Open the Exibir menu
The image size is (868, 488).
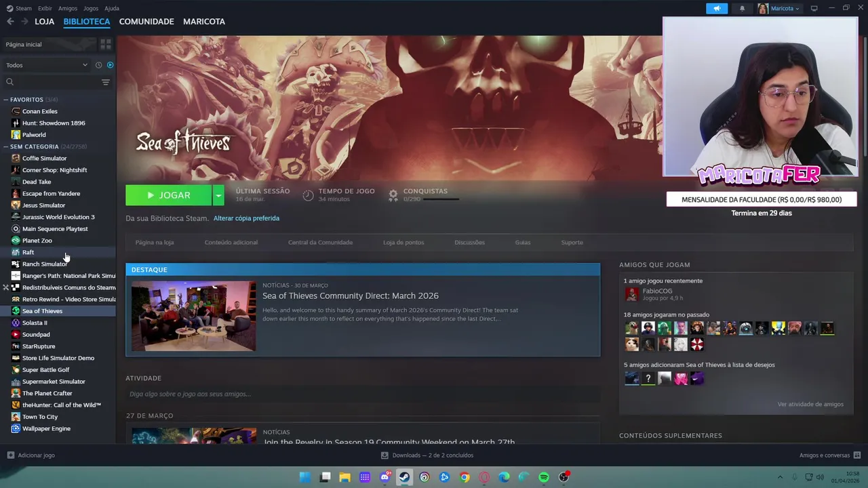[45, 8]
